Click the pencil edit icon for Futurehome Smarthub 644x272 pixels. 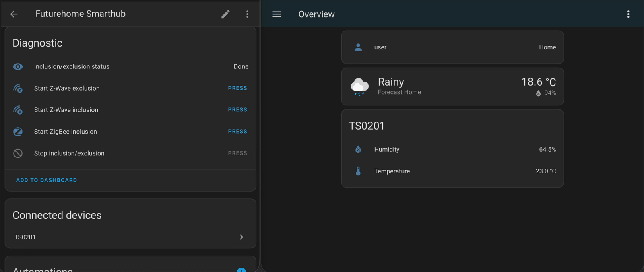[225, 14]
